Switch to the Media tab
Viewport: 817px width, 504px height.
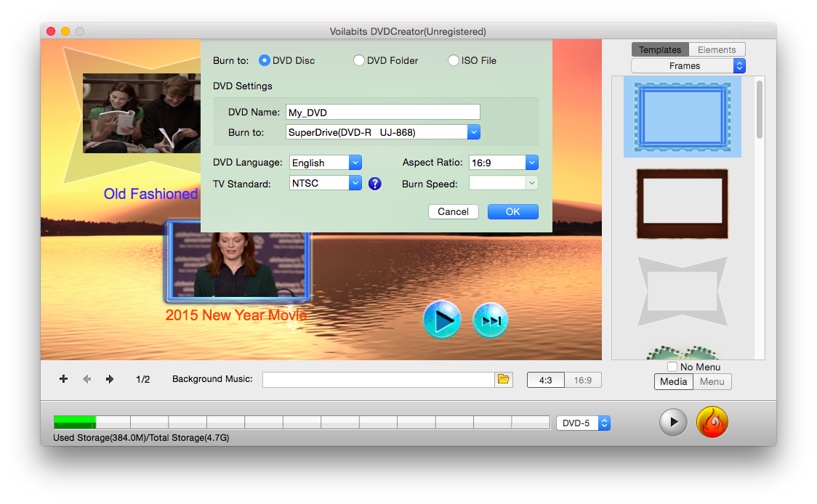[x=674, y=382]
